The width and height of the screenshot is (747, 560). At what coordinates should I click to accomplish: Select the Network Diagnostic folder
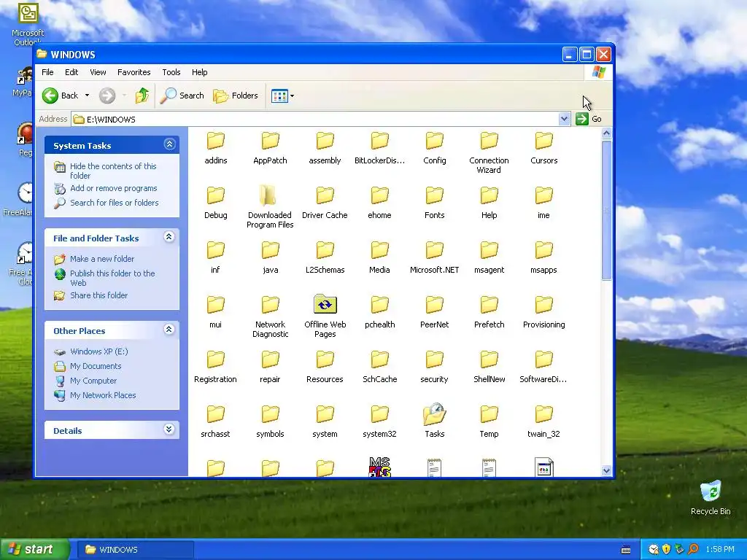pyautogui.click(x=270, y=316)
